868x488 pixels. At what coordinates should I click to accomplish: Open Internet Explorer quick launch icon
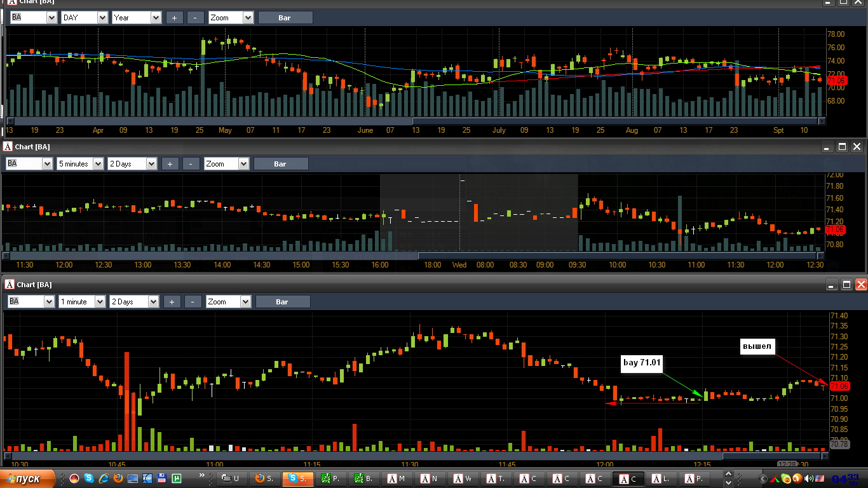(104, 478)
